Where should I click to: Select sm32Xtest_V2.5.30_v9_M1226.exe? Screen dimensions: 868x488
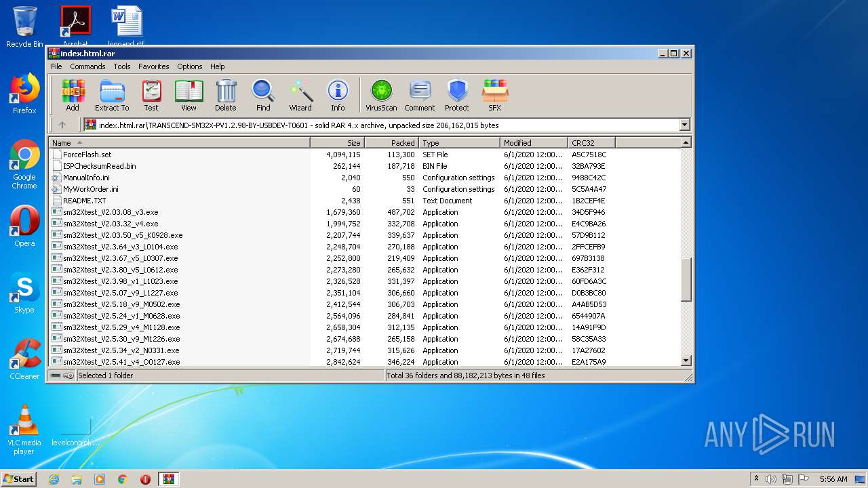pyautogui.click(x=121, y=339)
